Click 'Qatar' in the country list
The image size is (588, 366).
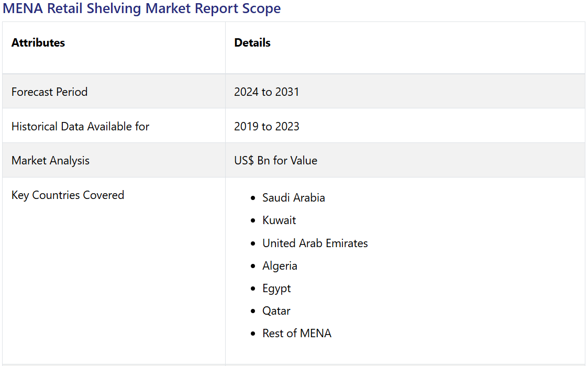tap(276, 311)
